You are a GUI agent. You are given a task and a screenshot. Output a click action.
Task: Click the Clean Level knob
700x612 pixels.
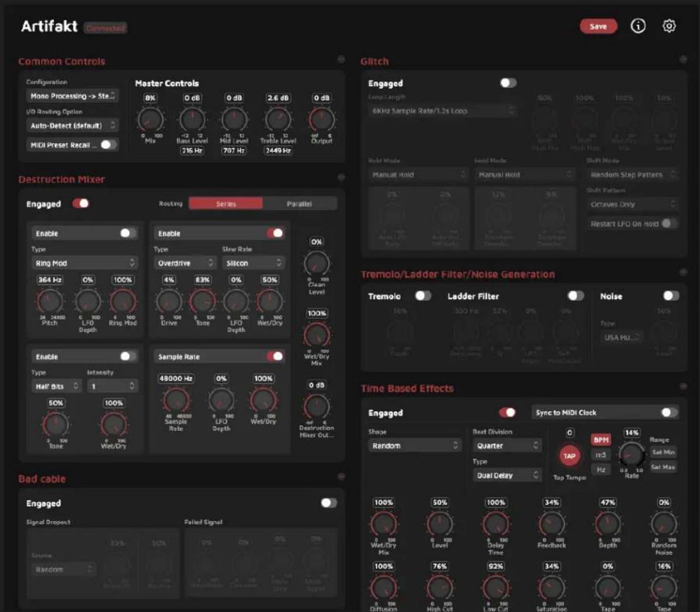(317, 263)
